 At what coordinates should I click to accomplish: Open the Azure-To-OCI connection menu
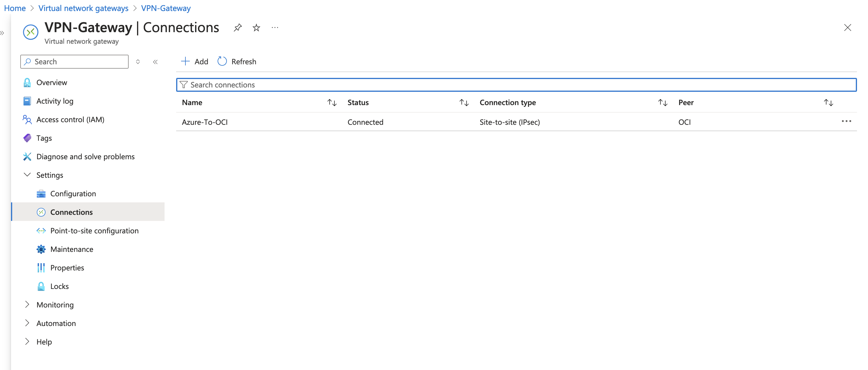coord(846,121)
